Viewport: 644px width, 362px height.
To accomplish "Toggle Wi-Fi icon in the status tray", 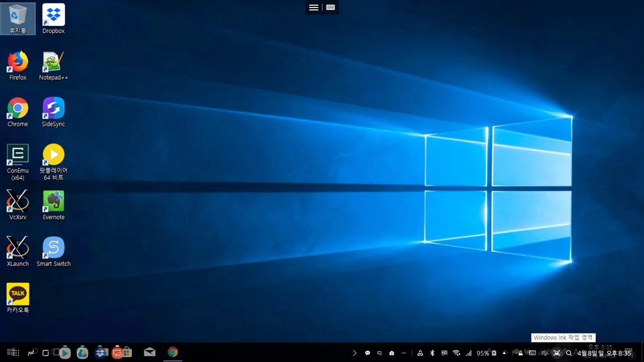I will pos(456,353).
